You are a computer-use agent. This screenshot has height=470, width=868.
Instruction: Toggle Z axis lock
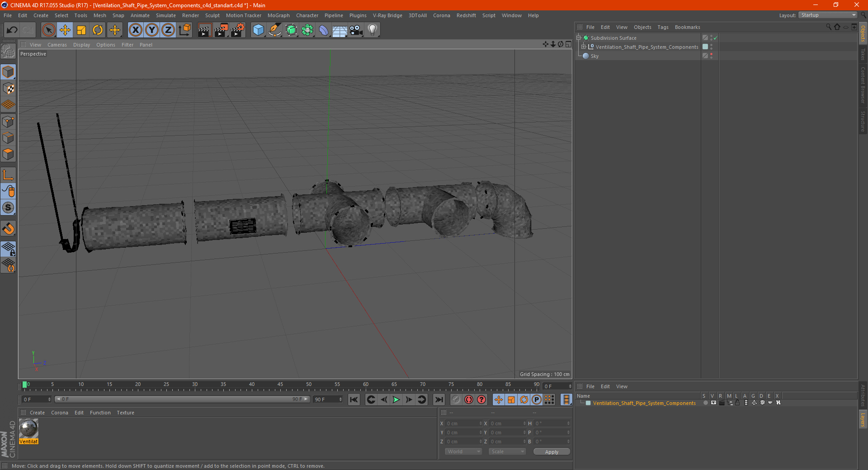168,30
